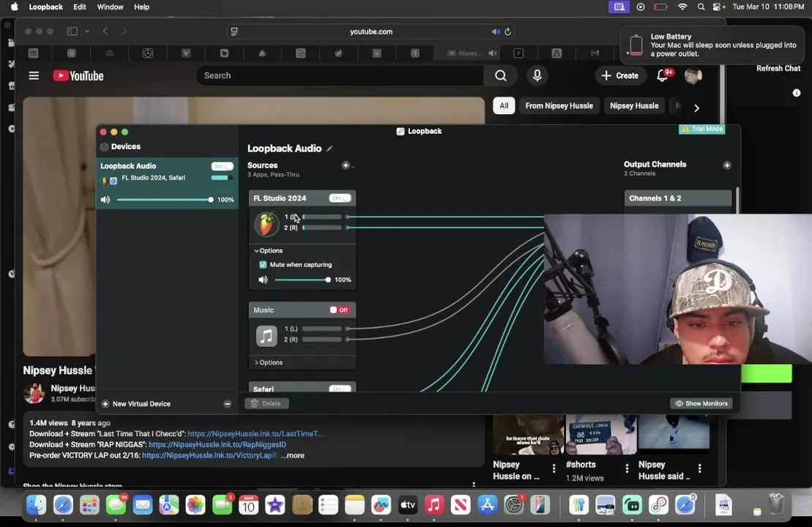
Task: Uncheck Mute when capturing checkbox
Action: (x=263, y=264)
